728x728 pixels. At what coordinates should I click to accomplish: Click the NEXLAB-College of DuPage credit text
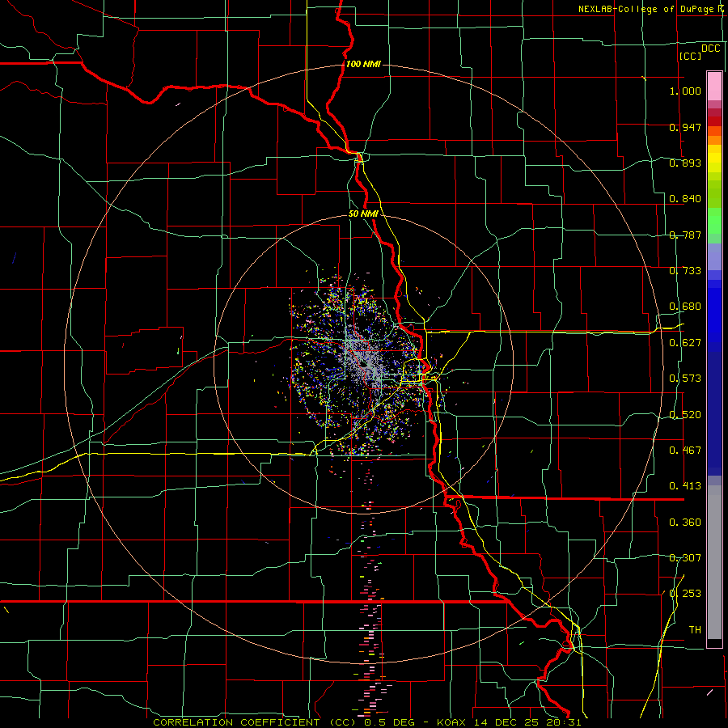tap(652, 9)
